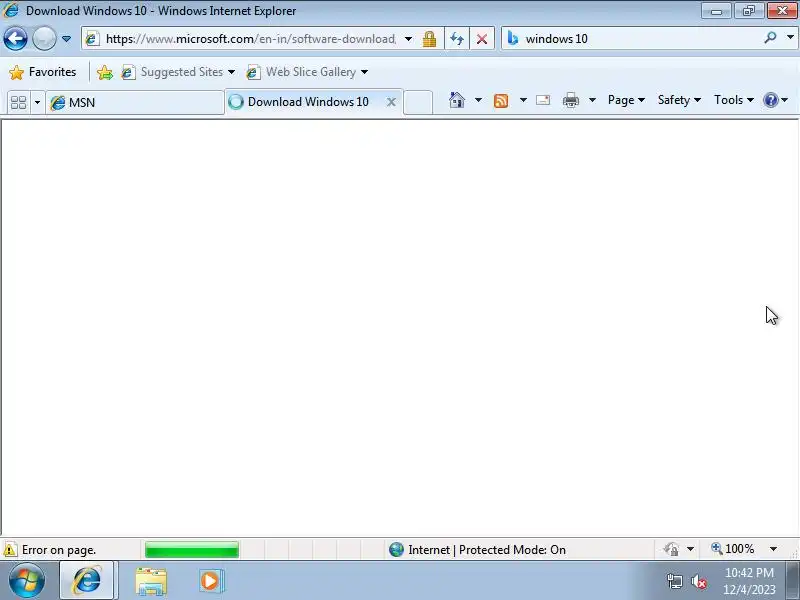Open the Help question mark menu
The width and height of the screenshot is (800, 600).
click(776, 100)
